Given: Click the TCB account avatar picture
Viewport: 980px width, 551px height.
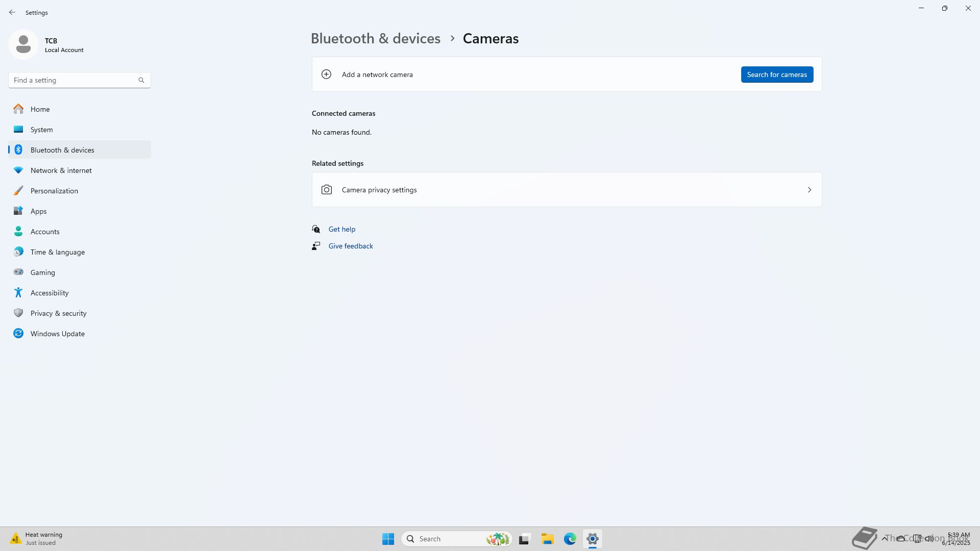Looking at the screenshot, I should point(23,44).
